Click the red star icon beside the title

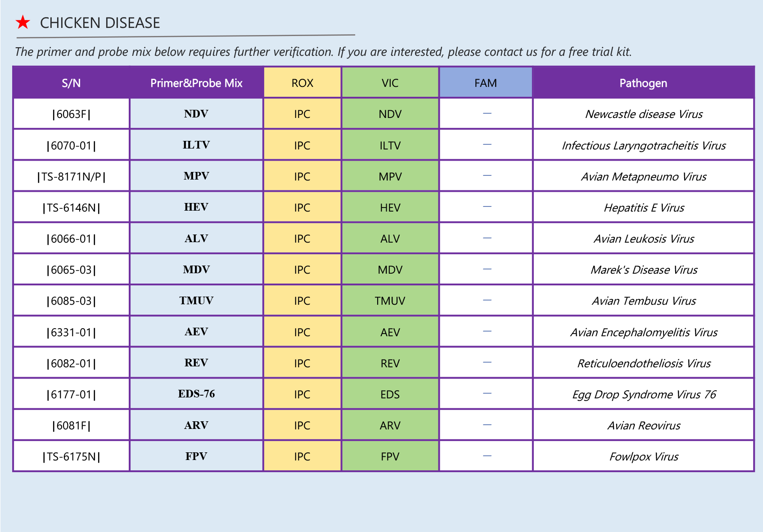(x=23, y=22)
